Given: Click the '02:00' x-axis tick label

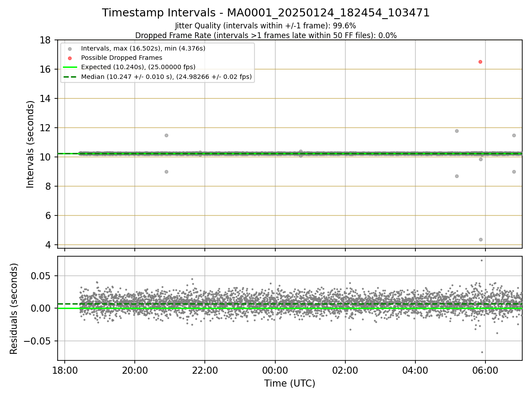Looking at the screenshot, I should 345,370.
